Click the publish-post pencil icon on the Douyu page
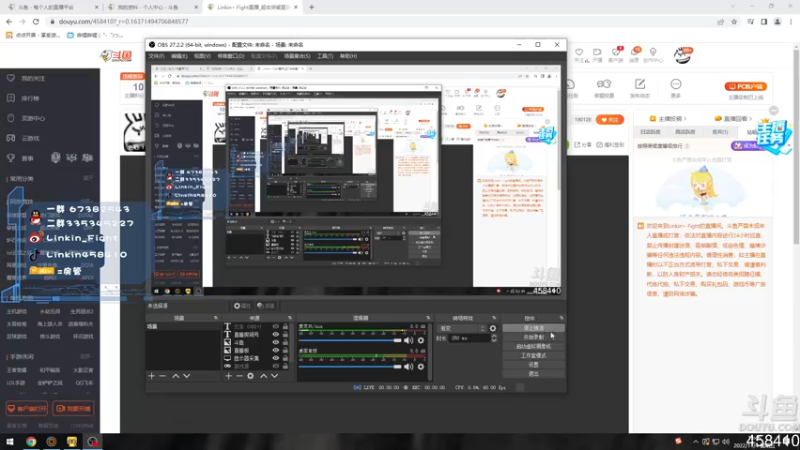Screen dimensions: 800x450 pos(640,87)
